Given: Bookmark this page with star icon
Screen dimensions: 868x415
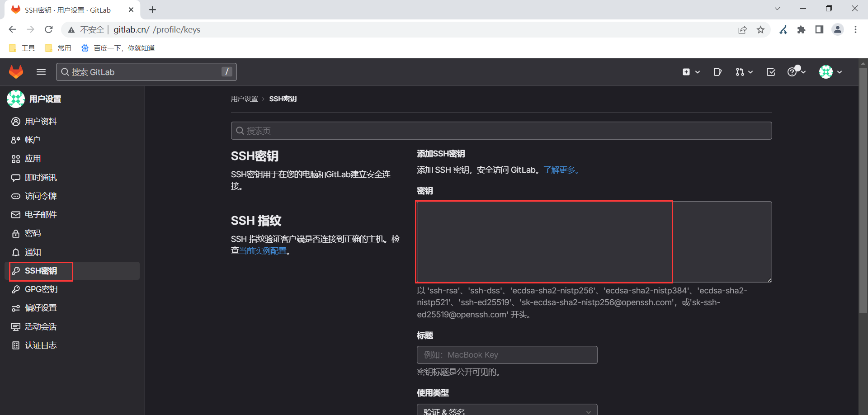Looking at the screenshot, I should click(x=761, y=29).
